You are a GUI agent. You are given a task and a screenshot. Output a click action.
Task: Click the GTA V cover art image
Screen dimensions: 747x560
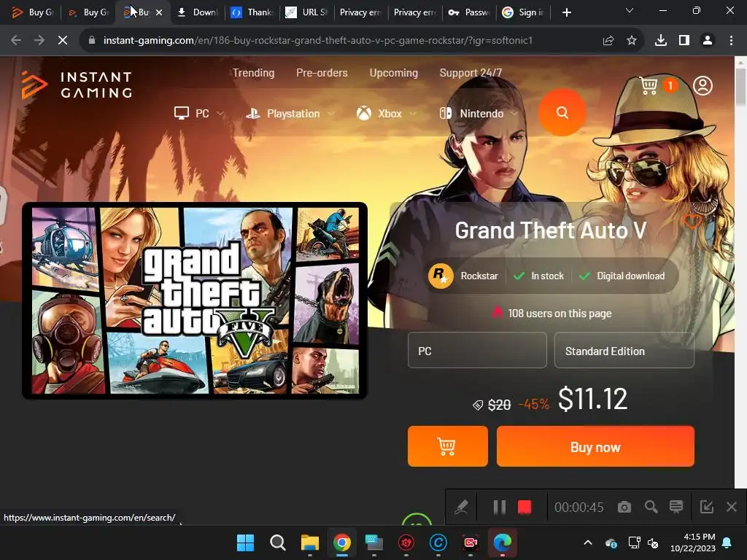tap(195, 300)
